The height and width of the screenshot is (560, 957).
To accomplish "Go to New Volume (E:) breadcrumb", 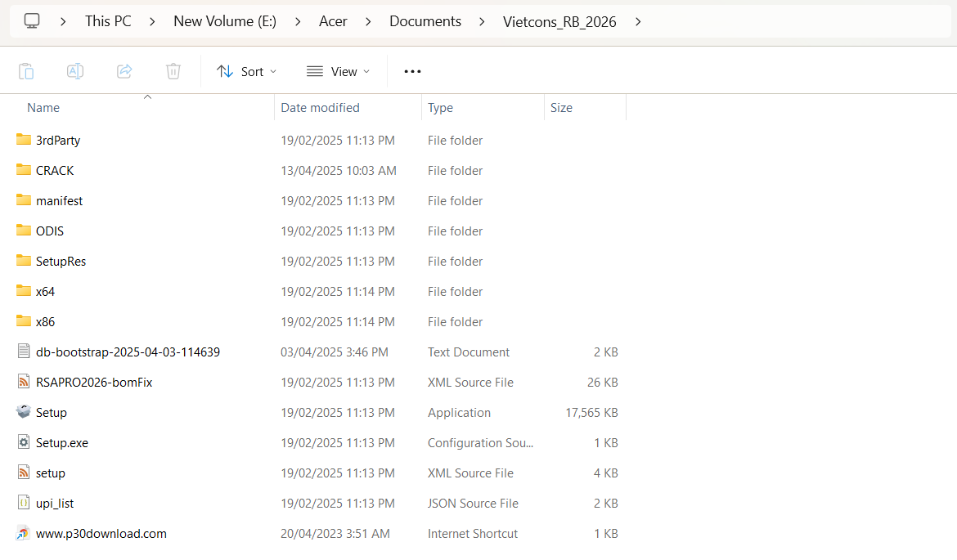I will 224,21.
